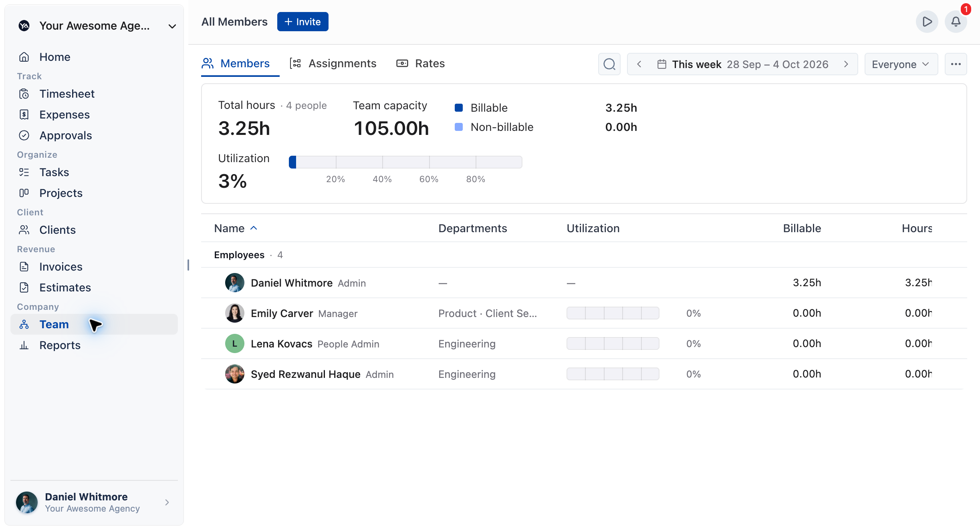Switch to the Rates tab
This screenshot has width=980, height=530.
click(x=421, y=63)
